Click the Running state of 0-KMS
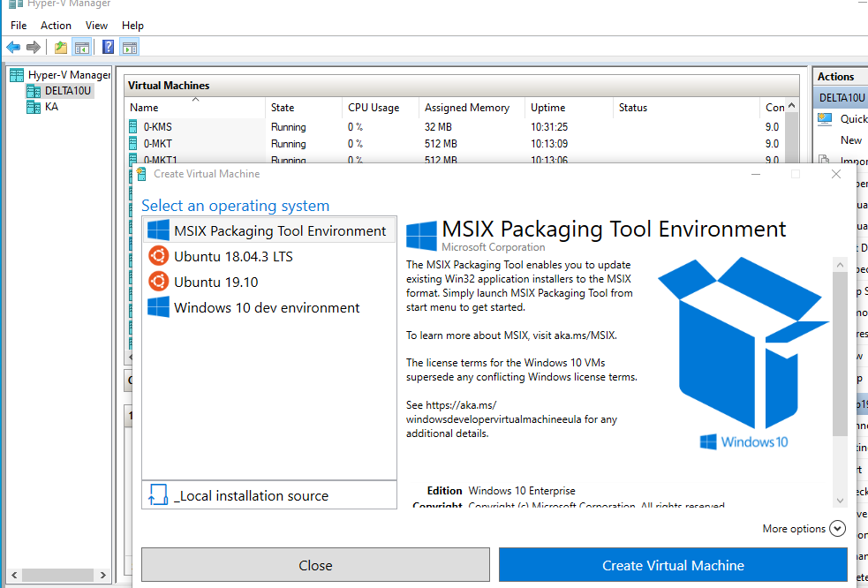This screenshot has height=588, width=868. tap(289, 127)
